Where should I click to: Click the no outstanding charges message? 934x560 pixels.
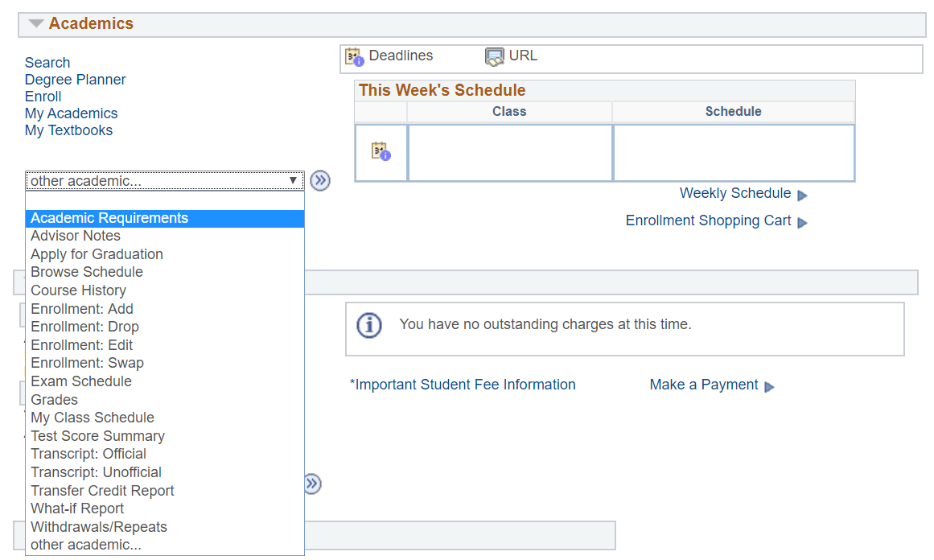click(545, 325)
